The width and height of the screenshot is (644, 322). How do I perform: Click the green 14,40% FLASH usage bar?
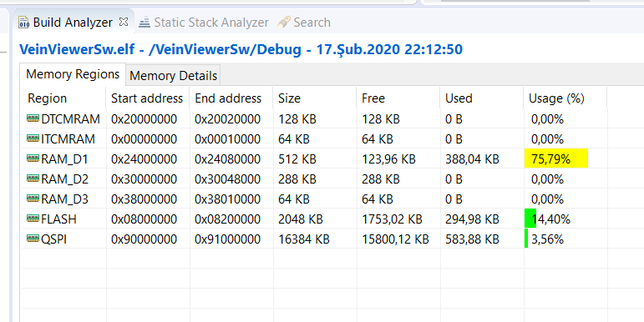pos(530,219)
